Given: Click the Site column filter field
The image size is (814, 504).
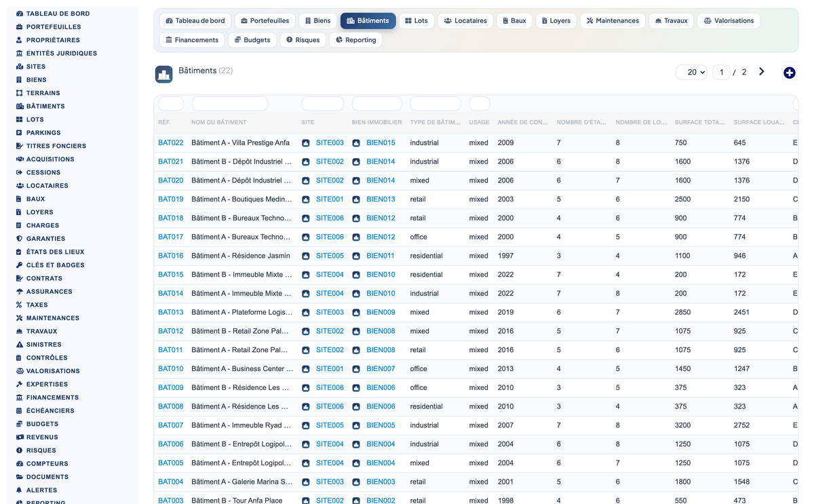Looking at the screenshot, I should click(323, 104).
